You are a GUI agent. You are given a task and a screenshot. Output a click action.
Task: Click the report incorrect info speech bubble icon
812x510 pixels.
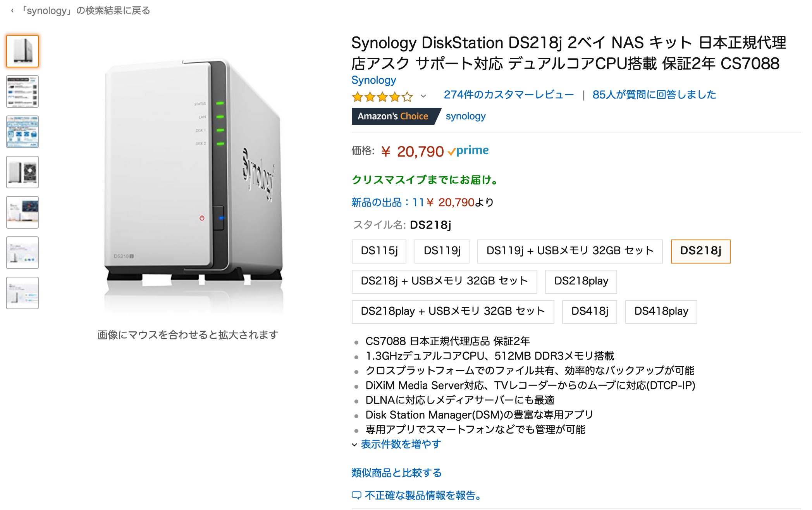356,495
